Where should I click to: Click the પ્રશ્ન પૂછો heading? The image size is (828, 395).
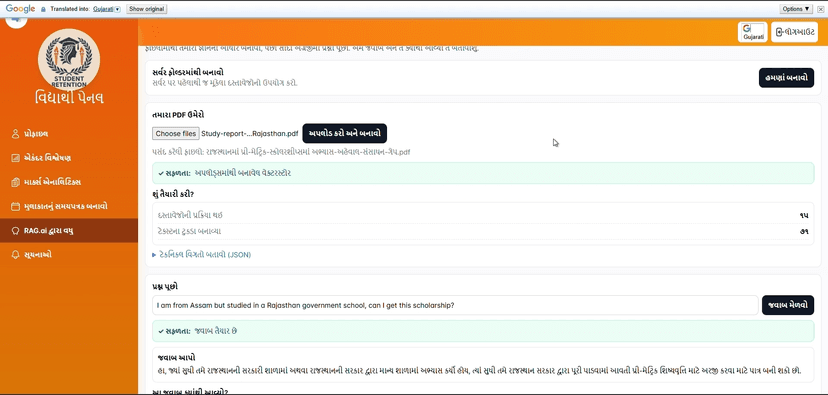[165, 286]
